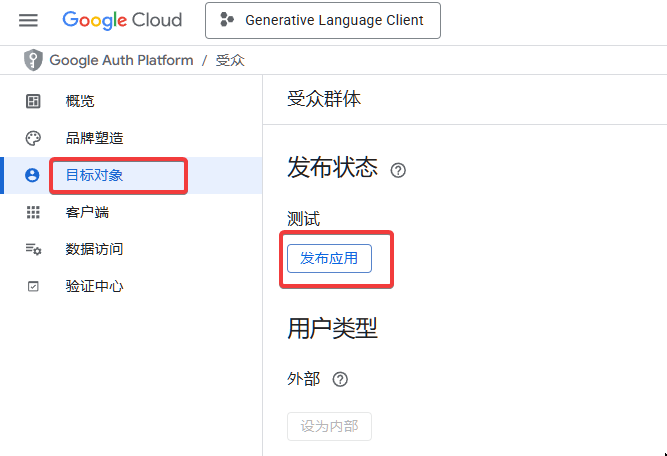
Task: Select the 品牌塑造 palette icon
Action: point(33,138)
